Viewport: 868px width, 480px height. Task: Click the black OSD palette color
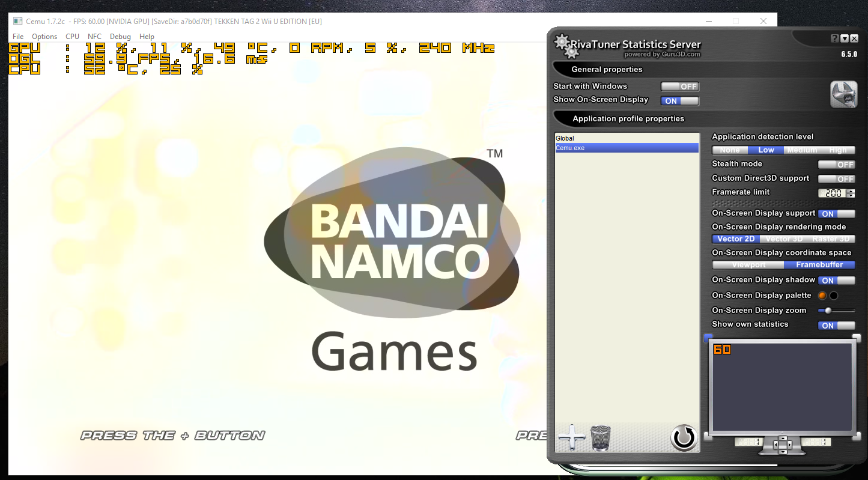[x=834, y=296]
